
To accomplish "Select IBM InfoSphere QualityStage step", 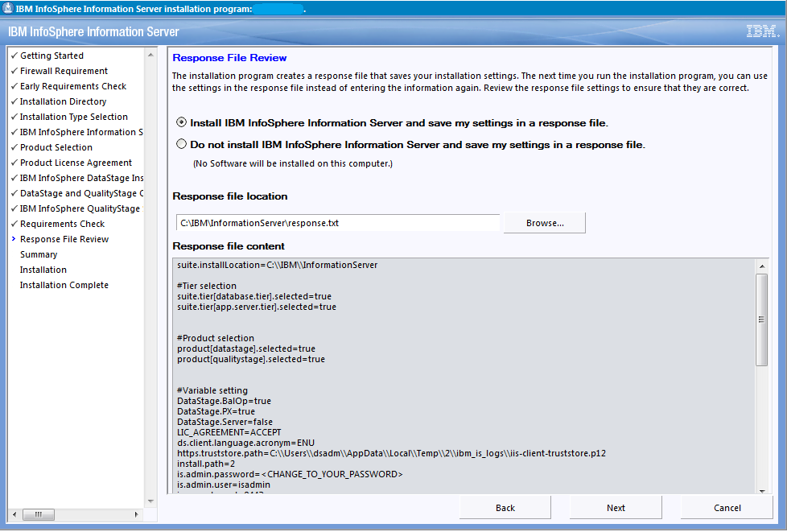I will pos(81,208).
